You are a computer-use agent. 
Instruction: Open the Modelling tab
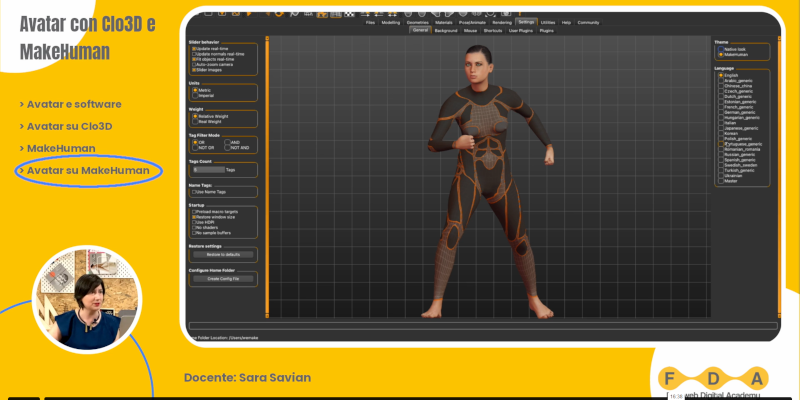[x=391, y=21]
